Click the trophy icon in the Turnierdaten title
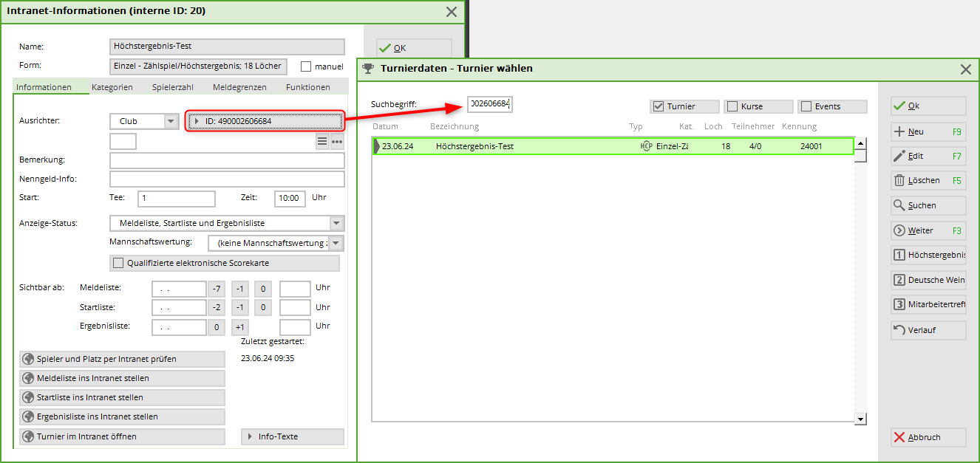Image resolution: width=980 pixels, height=463 pixels. tap(368, 69)
